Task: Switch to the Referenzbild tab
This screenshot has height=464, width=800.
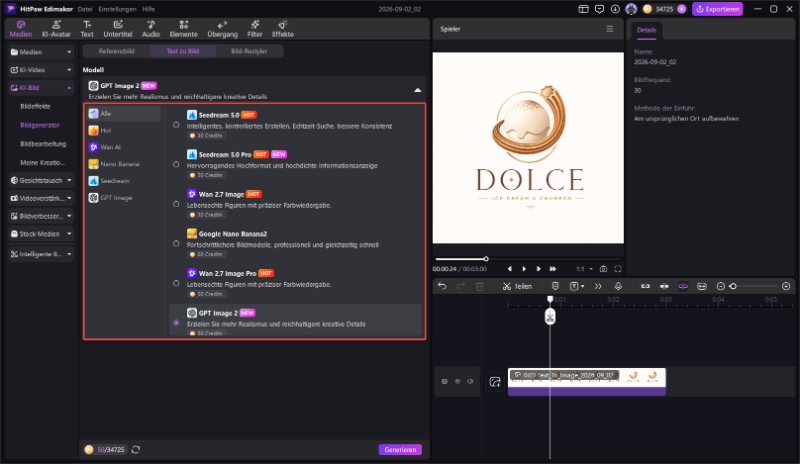Action: [116, 51]
